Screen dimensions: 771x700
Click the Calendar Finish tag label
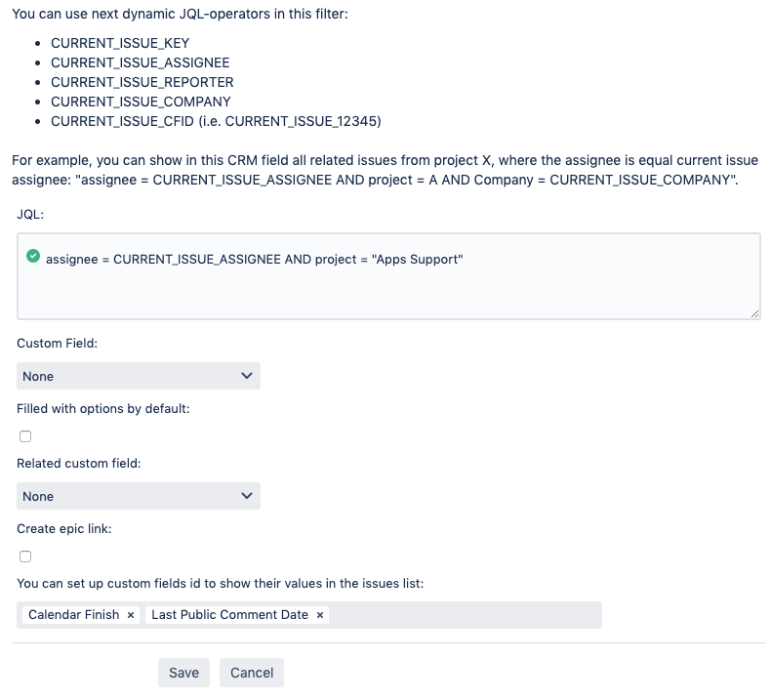[x=73, y=615]
